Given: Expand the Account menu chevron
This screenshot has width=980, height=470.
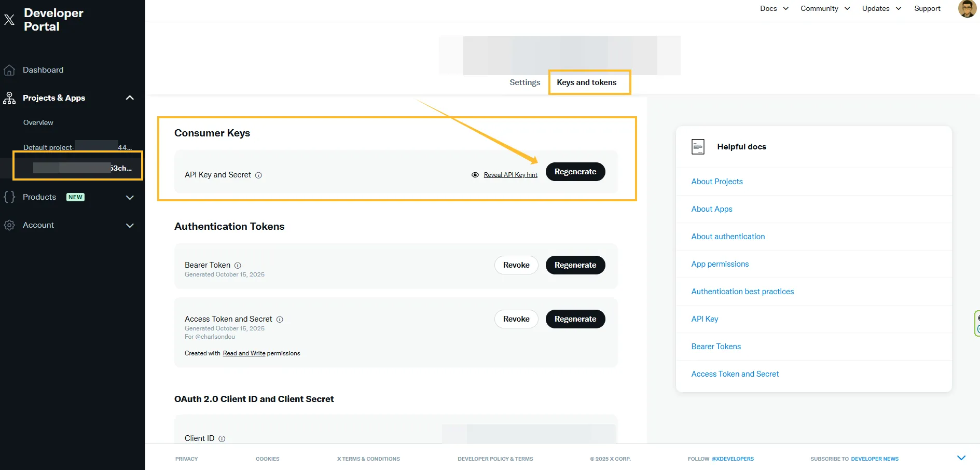Looking at the screenshot, I should (130, 225).
